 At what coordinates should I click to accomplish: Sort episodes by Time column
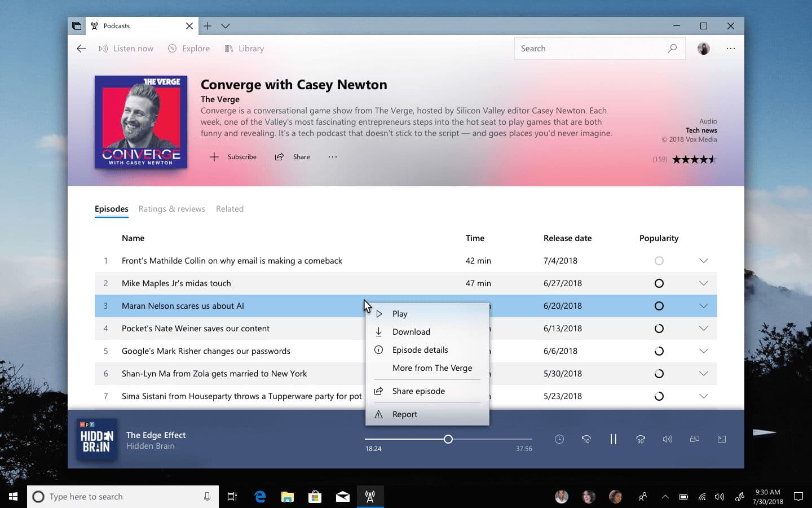pos(475,238)
